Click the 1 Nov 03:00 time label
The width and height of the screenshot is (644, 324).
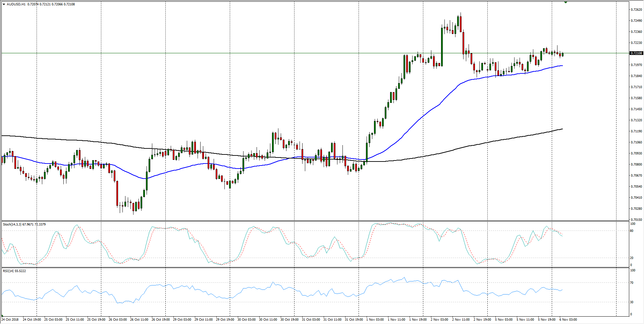(x=375, y=319)
